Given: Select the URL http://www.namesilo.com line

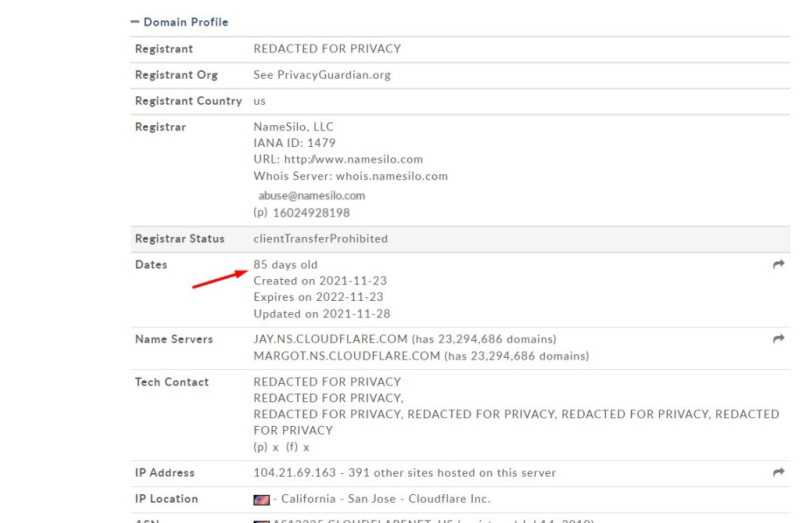Looking at the screenshot, I should (338, 159).
